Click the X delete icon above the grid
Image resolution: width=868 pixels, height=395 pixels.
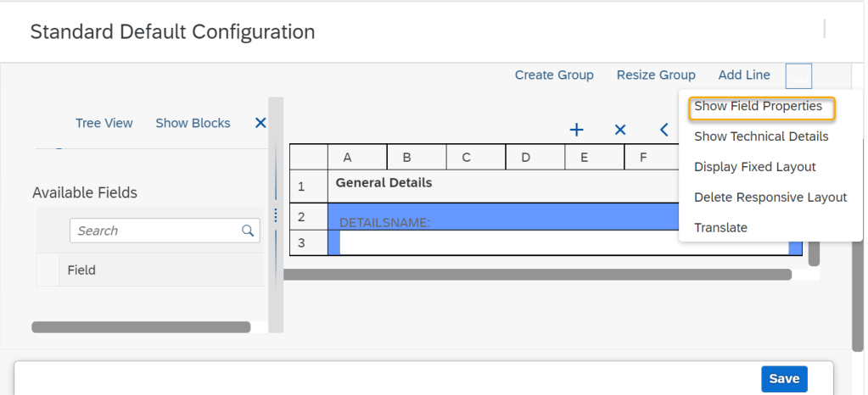pos(620,130)
